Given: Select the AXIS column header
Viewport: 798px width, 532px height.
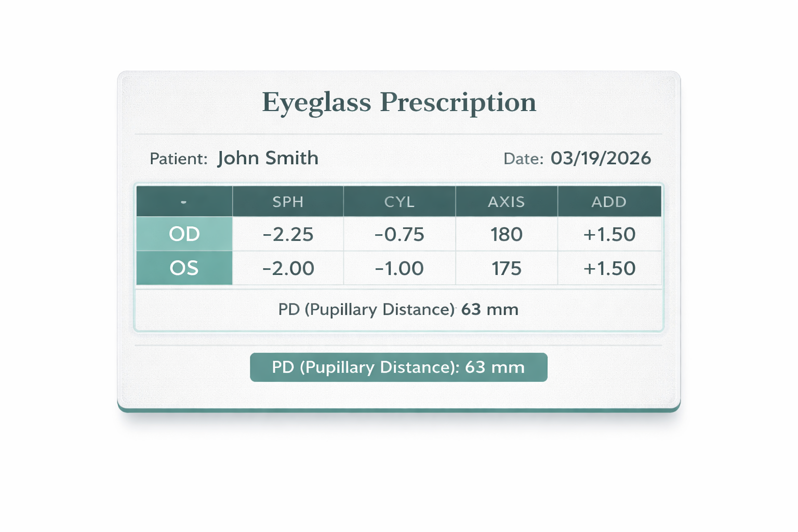Looking at the screenshot, I should [x=506, y=202].
